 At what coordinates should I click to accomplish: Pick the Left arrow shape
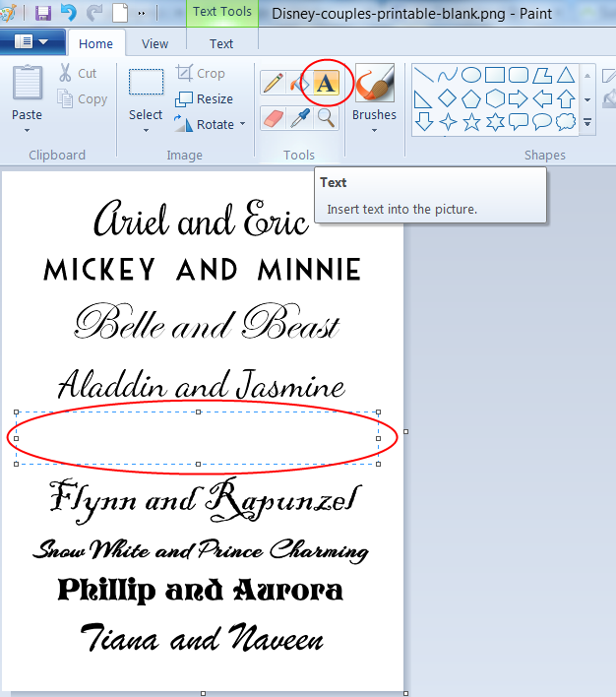[x=542, y=98]
